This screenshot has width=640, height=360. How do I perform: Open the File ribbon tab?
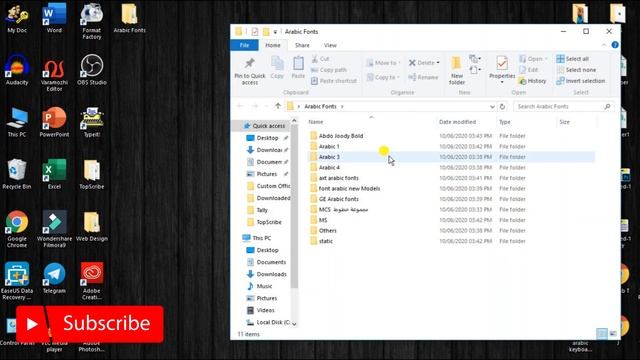click(244, 45)
